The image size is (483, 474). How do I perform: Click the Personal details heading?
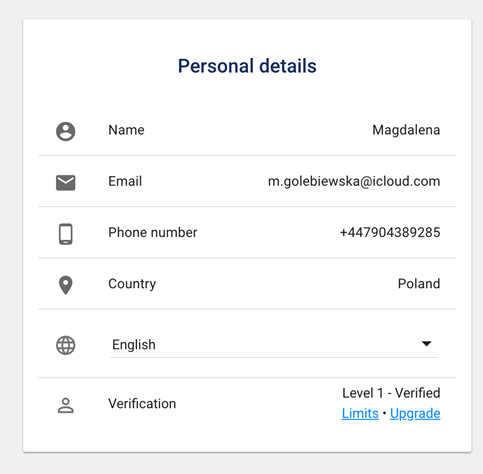(x=247, y=66)
